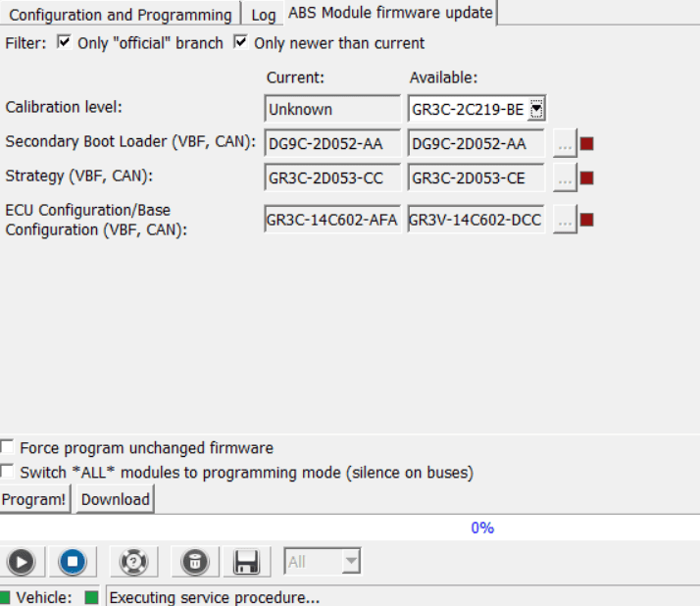
Task: Start execution with the play icon
Action: pos(22,561)
